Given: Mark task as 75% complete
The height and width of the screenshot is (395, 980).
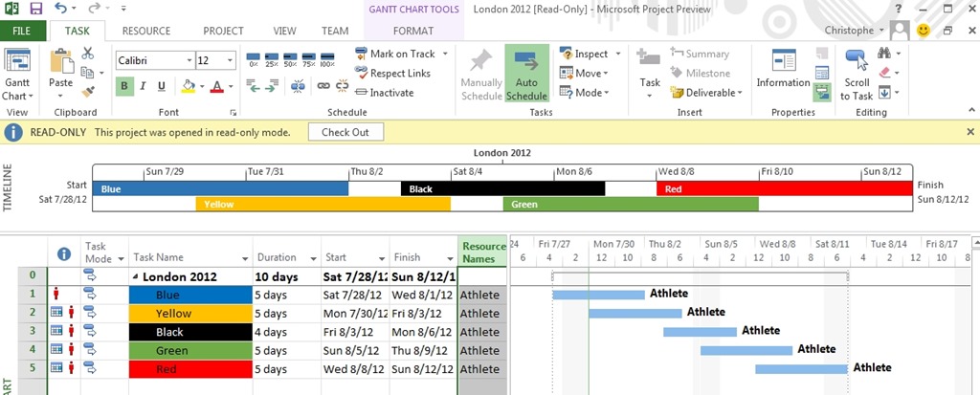Looking at the screenshot, I should [308, 60].
